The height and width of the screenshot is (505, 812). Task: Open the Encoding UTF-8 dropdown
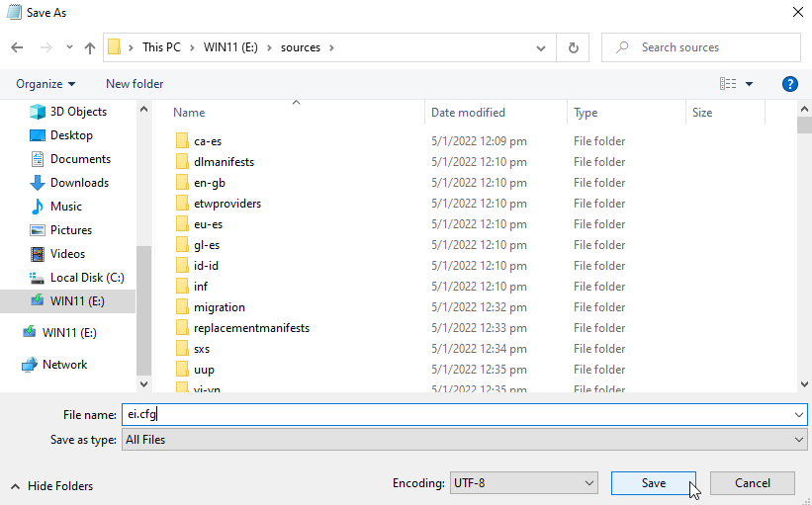tap(523, 483)
